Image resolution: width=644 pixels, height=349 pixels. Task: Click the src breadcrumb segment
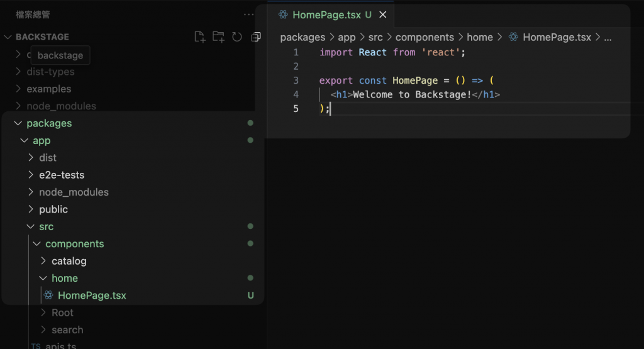(x=375, y=37)
